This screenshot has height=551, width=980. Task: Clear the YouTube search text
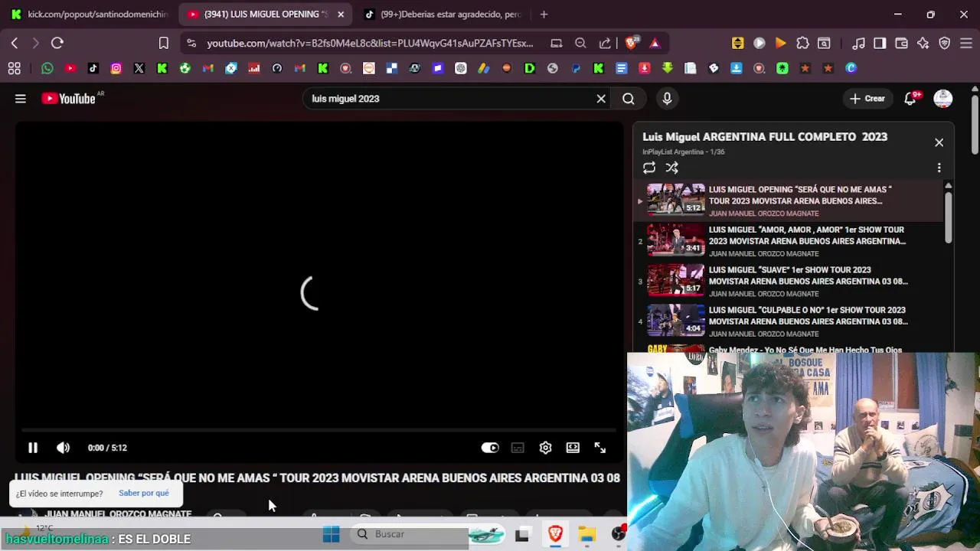[x=601, y=99]
